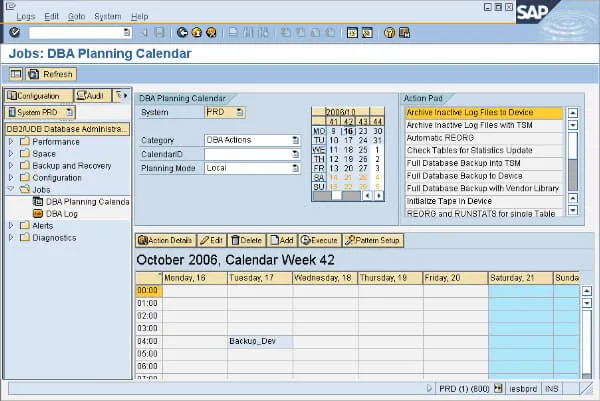Click the First Page icon

click(285, 33)
